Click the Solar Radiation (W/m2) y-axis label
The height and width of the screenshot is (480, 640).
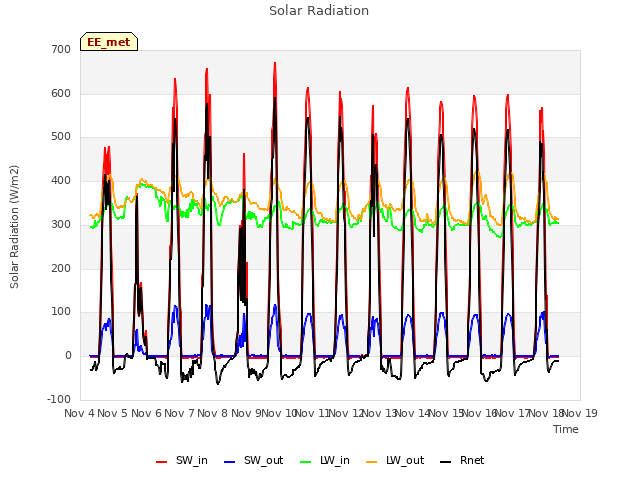click(14, 227)
